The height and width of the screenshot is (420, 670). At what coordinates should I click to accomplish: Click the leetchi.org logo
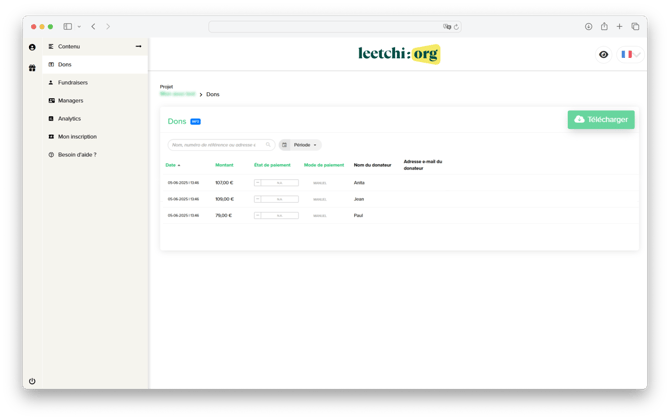398,54
